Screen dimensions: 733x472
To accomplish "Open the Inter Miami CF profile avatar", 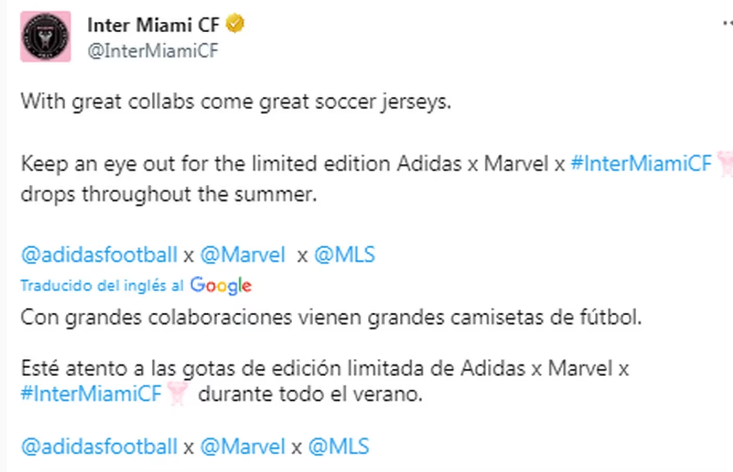I will click(45, 37).
